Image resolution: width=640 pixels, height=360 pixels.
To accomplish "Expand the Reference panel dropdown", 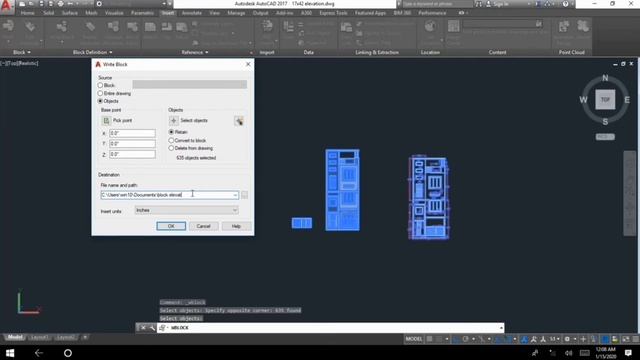I will point(195,52).
